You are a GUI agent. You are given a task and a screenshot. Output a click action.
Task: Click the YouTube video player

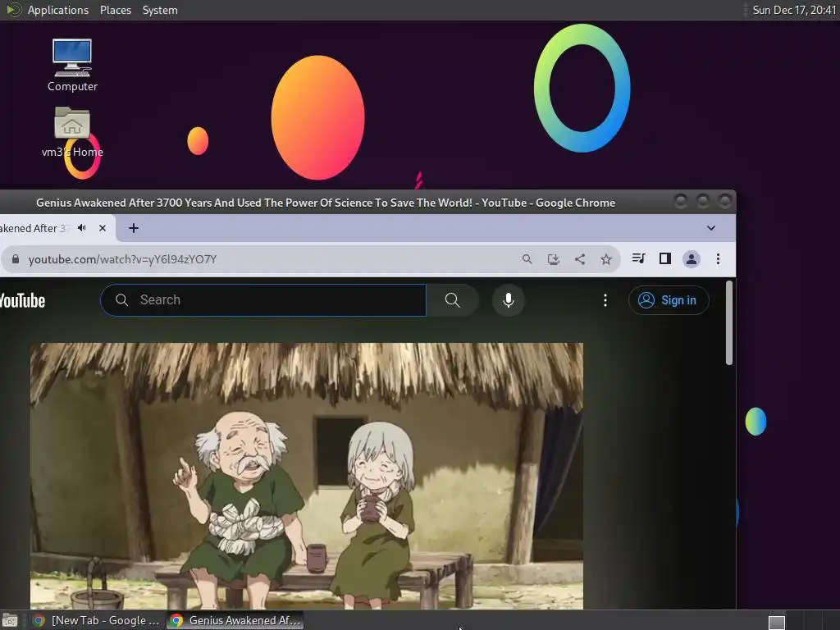(x=307, y=476)
